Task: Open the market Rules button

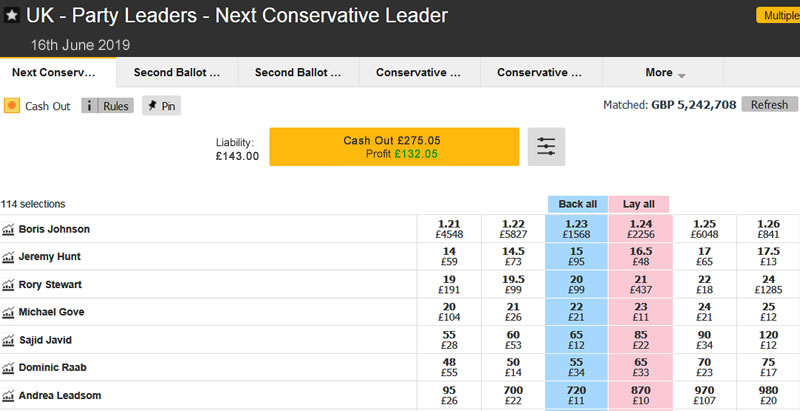Action: (107, 105)
